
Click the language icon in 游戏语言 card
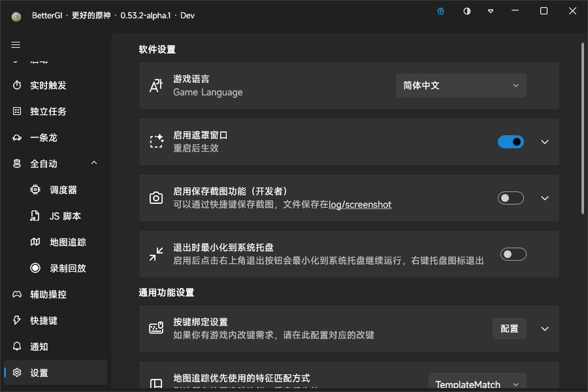click(x=156, y=86)
